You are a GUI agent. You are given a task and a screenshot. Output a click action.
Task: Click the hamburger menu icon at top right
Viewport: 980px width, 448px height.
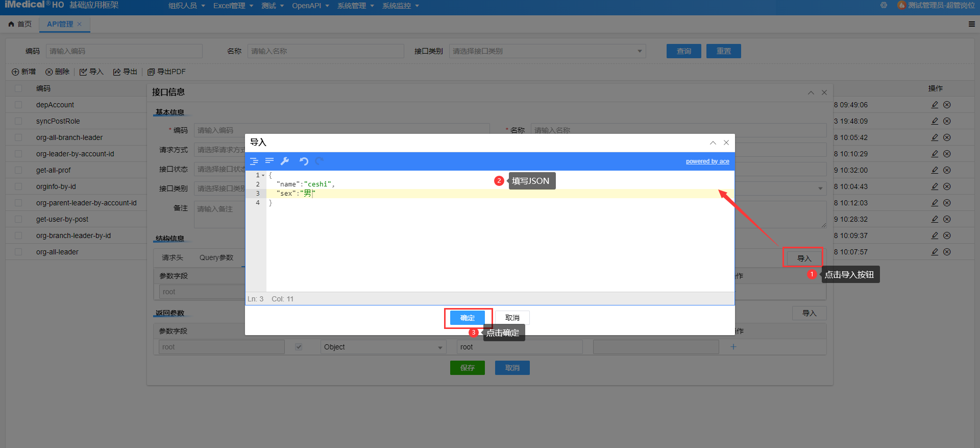point(972,24)
